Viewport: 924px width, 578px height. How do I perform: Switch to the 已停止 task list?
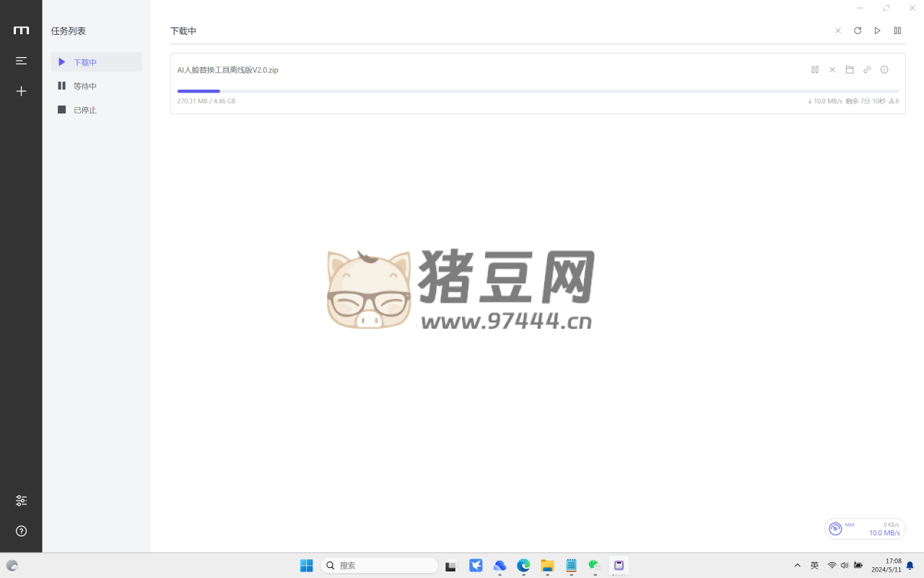click(x=84, y=110)
